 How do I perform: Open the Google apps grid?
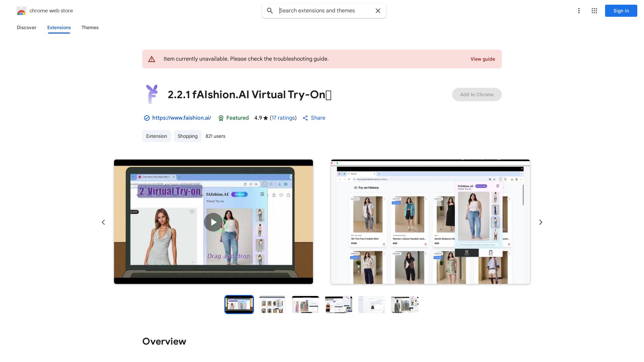pos(594,11)
